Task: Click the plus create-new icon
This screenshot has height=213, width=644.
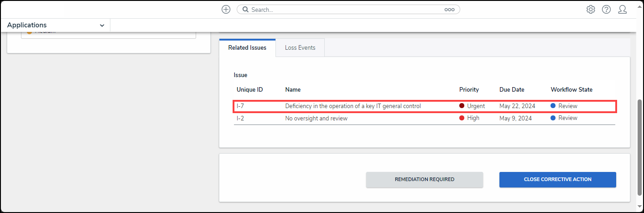Action: (226, 10)
